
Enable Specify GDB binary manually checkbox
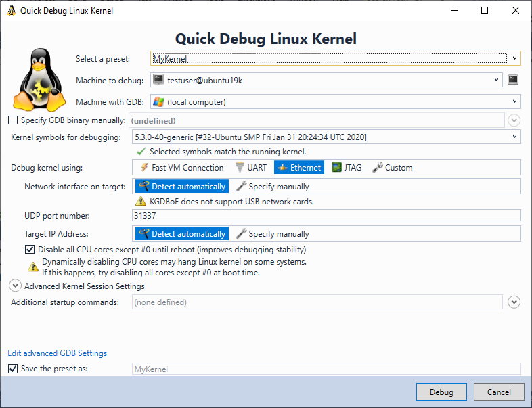tap(13, 120)
